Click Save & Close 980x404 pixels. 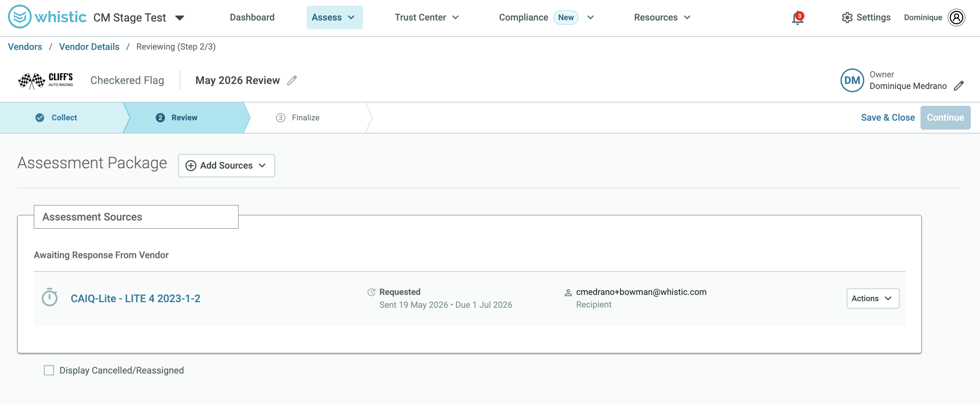(887, 118)
